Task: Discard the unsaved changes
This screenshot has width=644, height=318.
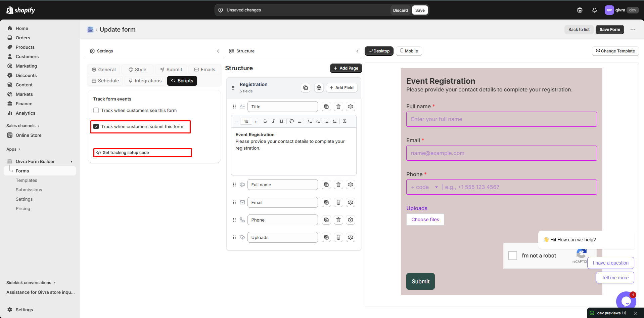Action: pos(401,10)
